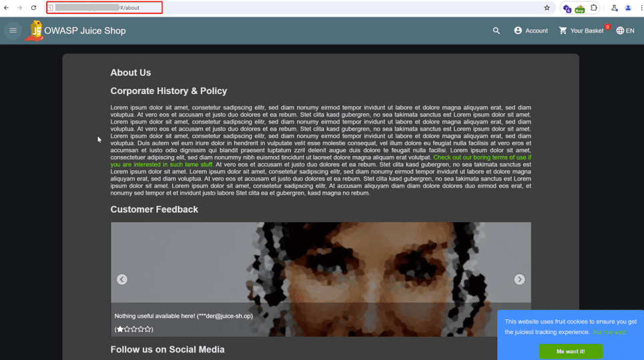Click the globe language icon
Screen dimensions: 644x360
pyautogui.click(x=620, y=31)
